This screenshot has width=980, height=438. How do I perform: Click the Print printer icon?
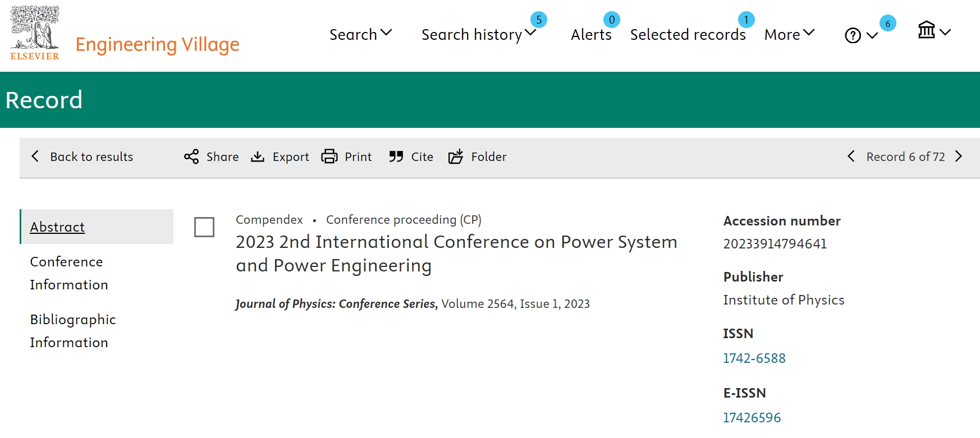pyautogui.click(x=329, y=156)
